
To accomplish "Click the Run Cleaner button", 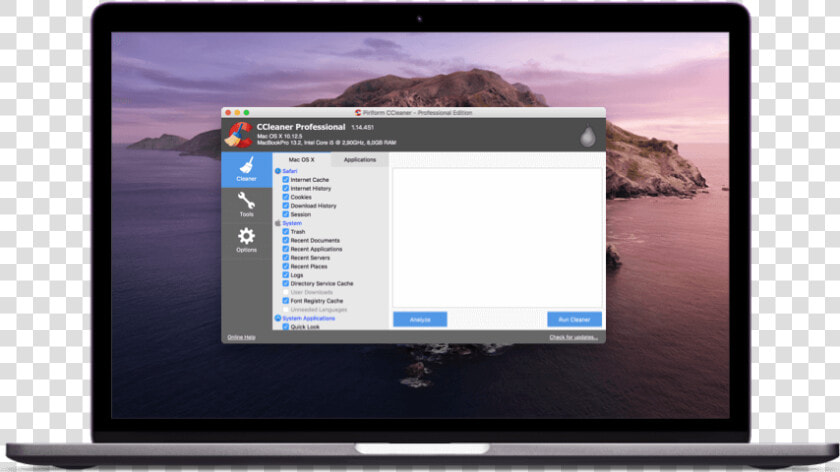I will 574,319.
